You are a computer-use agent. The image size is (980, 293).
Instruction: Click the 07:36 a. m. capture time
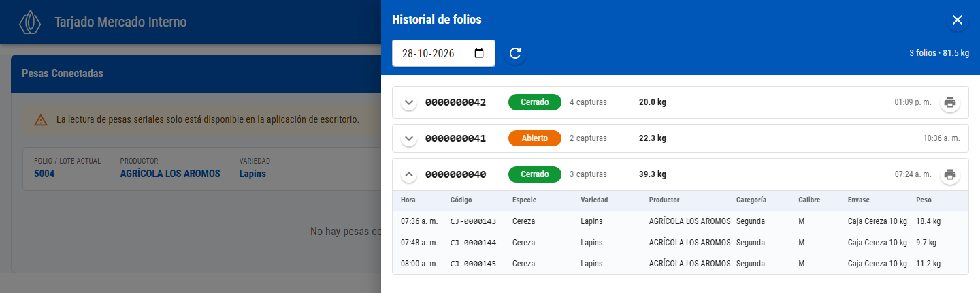click(419, 221)
